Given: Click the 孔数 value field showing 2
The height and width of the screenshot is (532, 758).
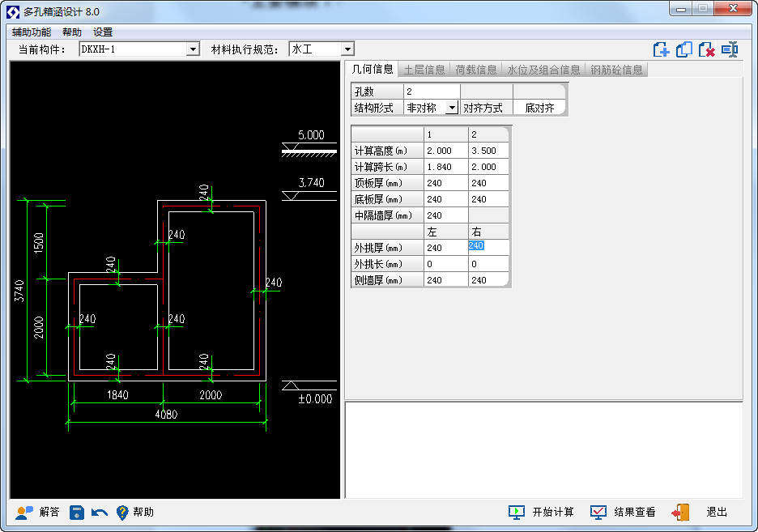Looking at the screenshot, I should pyautogui.click(x=432, y=92).
